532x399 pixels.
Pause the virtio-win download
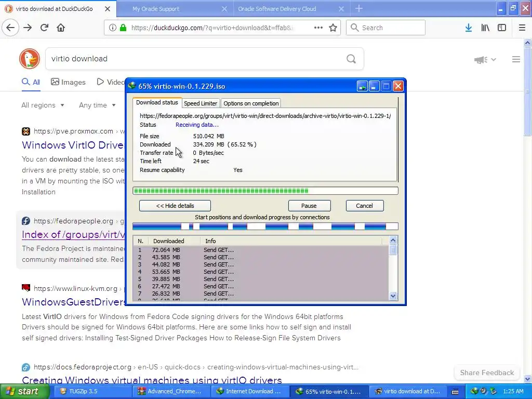click(309, 206)
